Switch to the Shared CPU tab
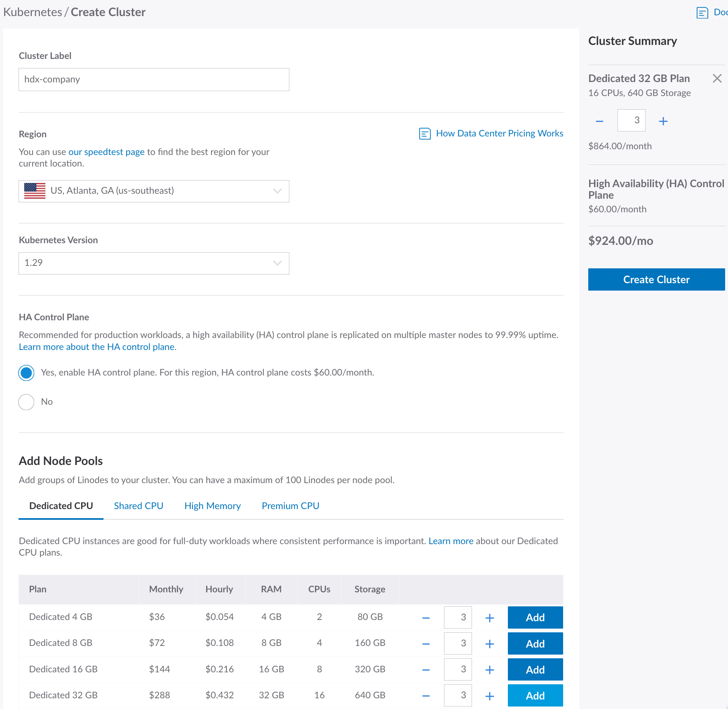The height and width of the screenshot is (709, 728). (139, 506)
